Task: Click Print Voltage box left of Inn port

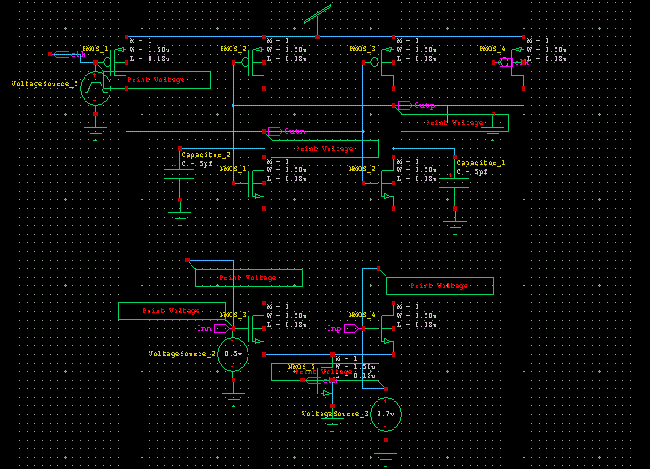Action: 171,311
